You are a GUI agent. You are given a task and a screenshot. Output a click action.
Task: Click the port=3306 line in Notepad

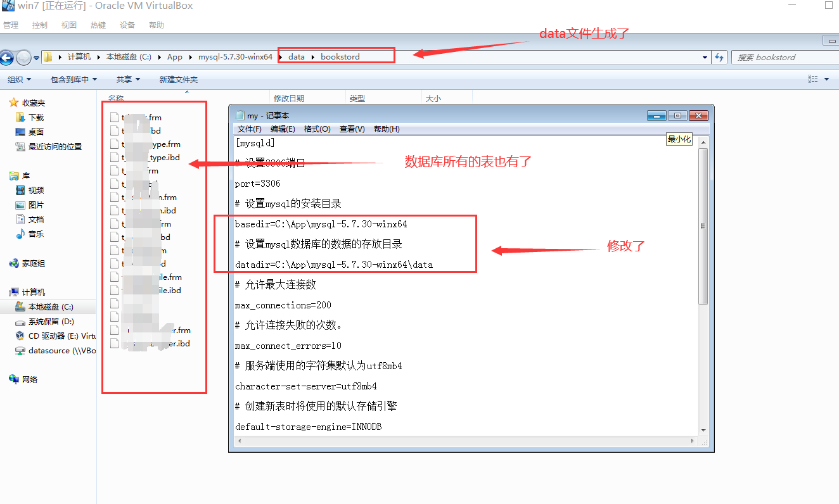(x=257, y=184)
